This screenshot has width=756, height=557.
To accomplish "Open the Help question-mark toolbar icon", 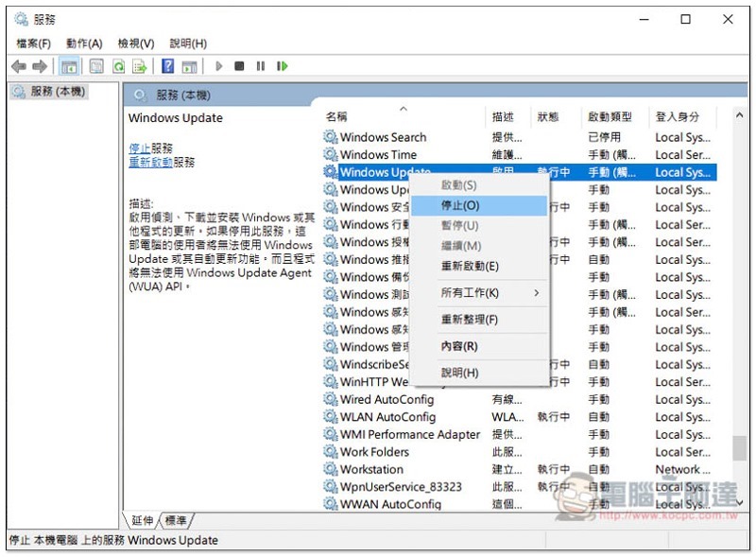I will (168, 65).
